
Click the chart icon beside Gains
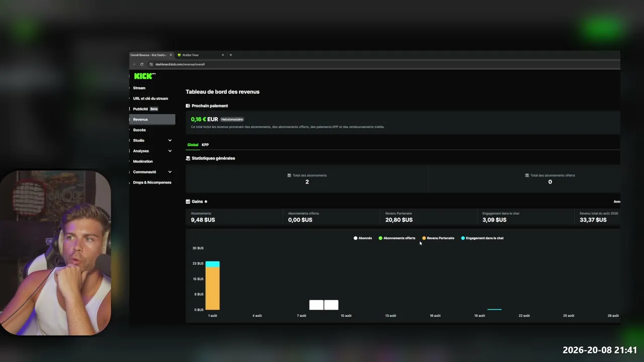pos(188,202)
